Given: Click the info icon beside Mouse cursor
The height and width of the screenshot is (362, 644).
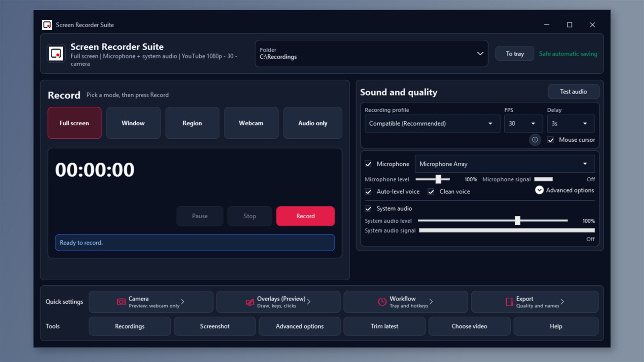Looking at the screenshot, I should point(535,140).
